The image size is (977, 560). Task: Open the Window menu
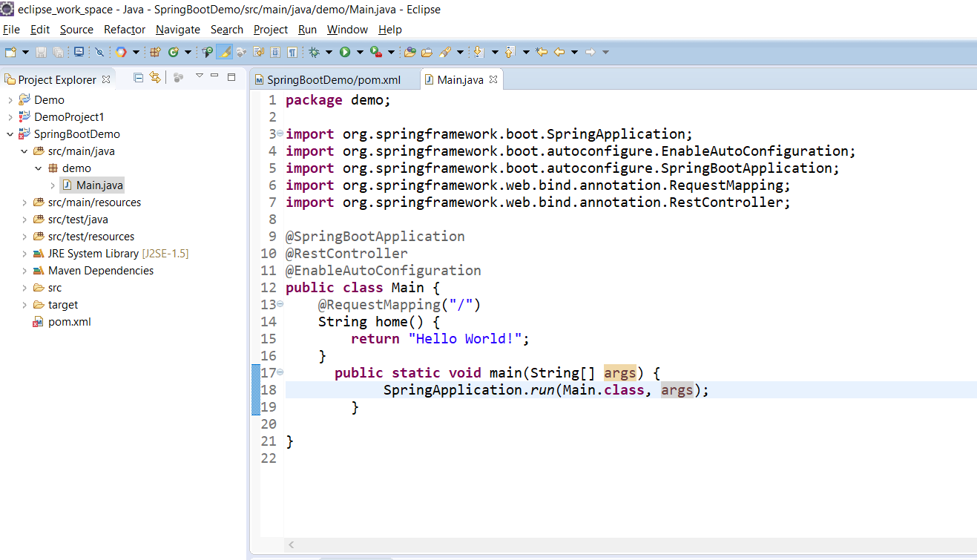(347, 30)
